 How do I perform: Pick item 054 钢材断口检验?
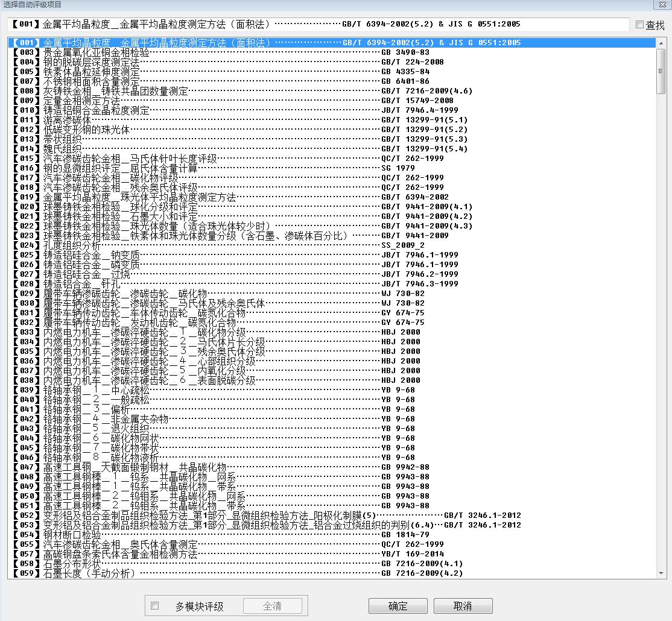tap(71, 535)
